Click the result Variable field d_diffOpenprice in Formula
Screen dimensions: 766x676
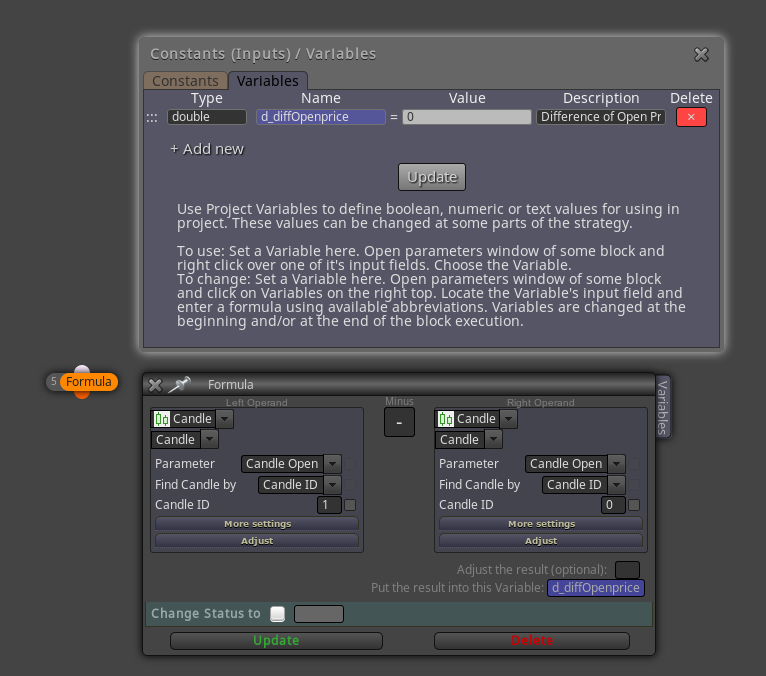pos(596,588)
